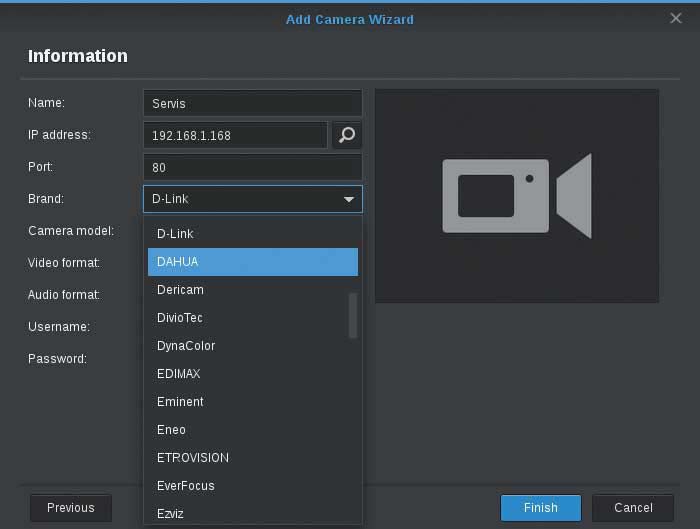Click the Username label

tap(59, 327)
